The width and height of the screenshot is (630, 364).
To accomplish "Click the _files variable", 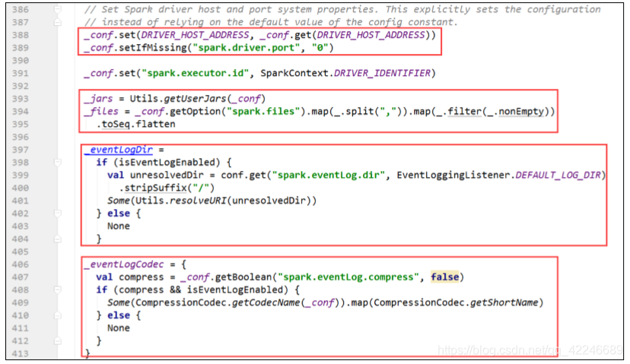I will click(101, 112).
